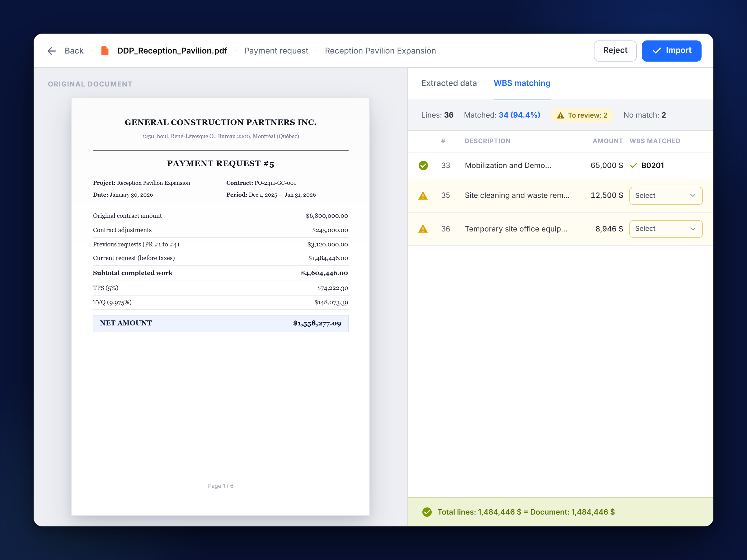
Task: Click the 8,946 $ amount
Action: (609, 229)
